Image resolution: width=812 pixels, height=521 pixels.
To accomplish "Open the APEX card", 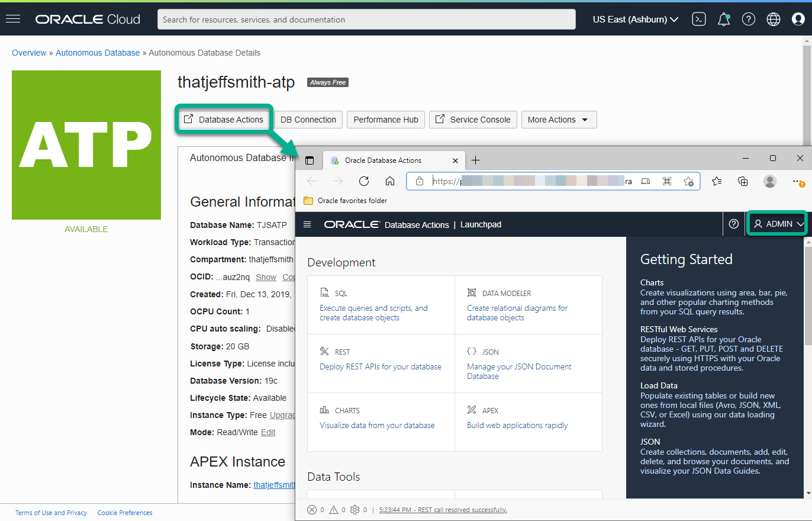I will [529, 422].
